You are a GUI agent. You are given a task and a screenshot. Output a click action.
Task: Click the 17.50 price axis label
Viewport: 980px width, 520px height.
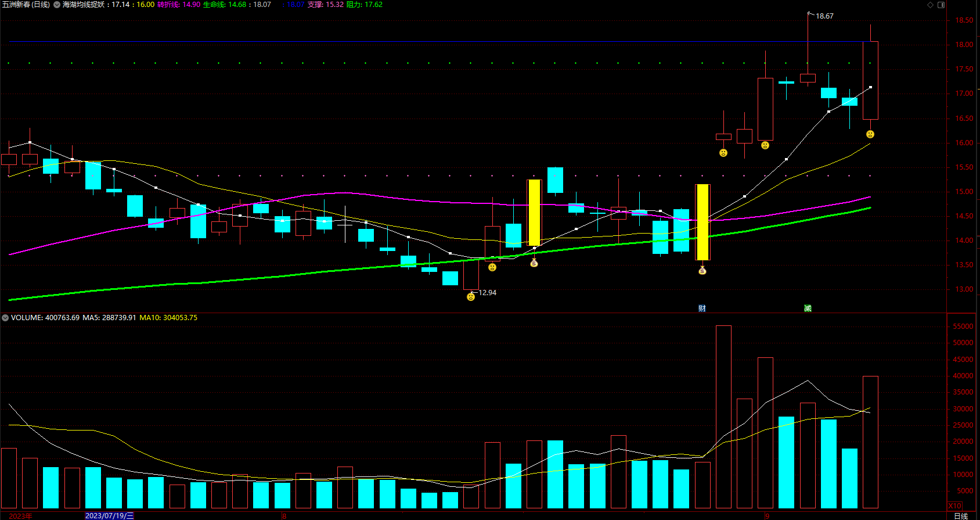click(964, 69)
